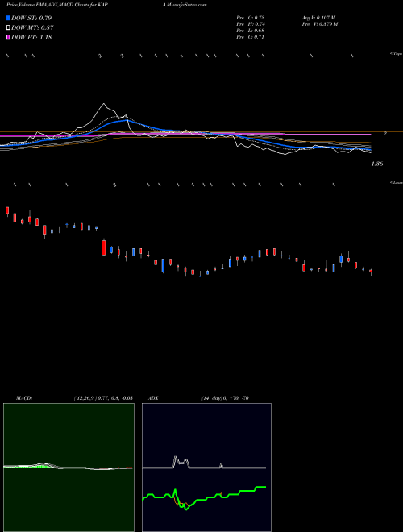403x532 pixels.
Task: Click the MACD panel label
Action: click(x=24, y=398)
